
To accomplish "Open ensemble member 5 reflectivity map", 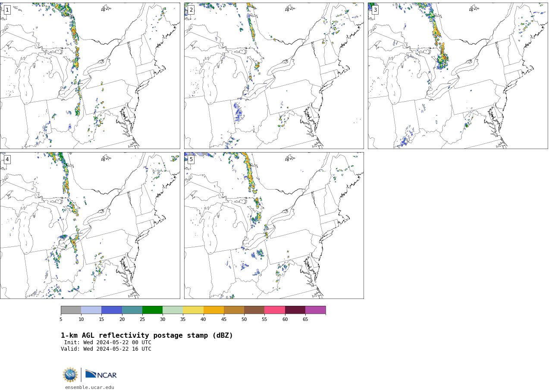I will coord(274,225).
